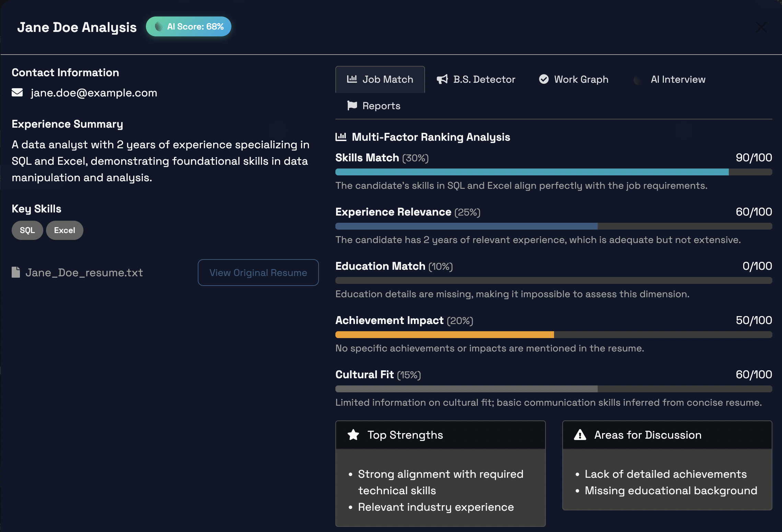Click the Experience Relevance progress bar
The image size is (782, 532).
click(x=554, y=226)
